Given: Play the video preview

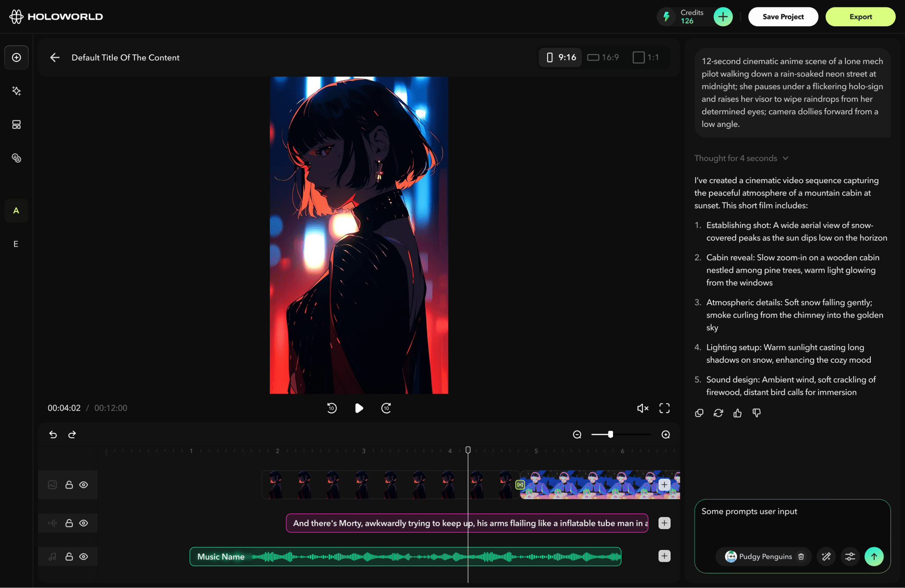Looking at the screenshot, I should pyautogui.click(x=359, y=408).
